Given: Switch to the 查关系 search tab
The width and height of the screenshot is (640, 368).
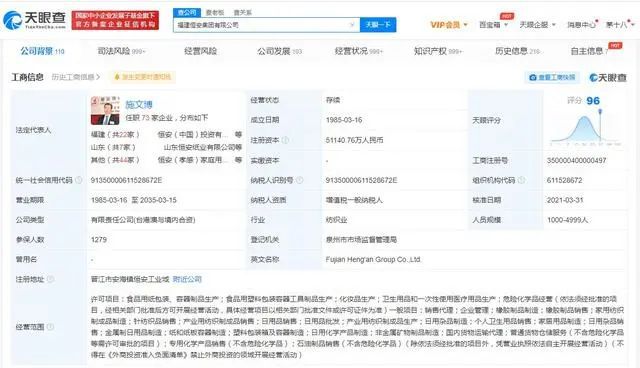Looking at the screenshot, I should tap(242, 13).
